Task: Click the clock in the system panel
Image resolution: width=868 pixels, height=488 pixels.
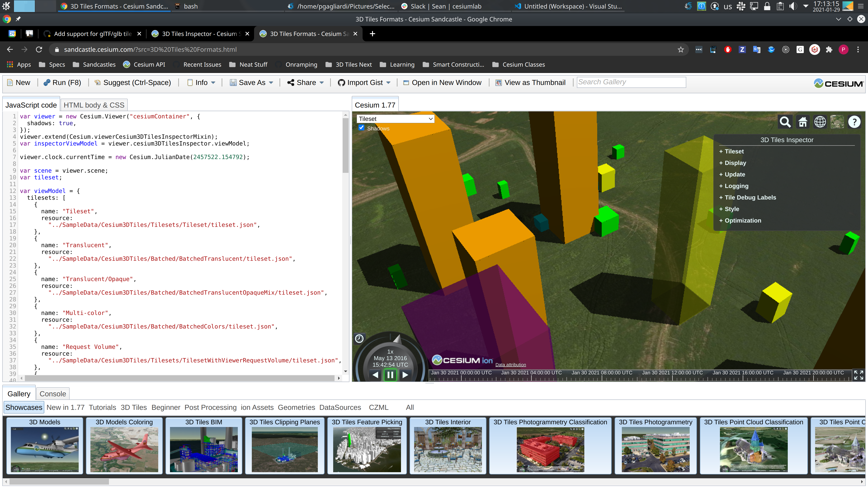Action: coord(826,6)
